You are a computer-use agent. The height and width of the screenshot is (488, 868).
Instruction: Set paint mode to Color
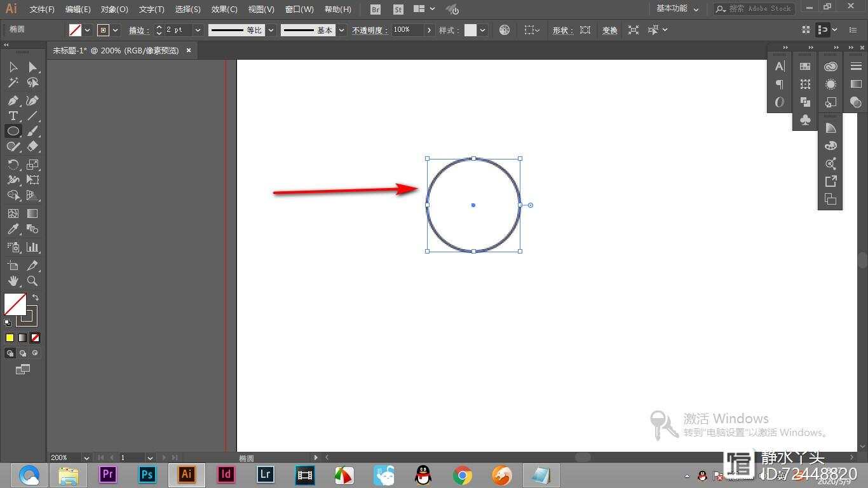pyautogui.click(x=10, y=338)
